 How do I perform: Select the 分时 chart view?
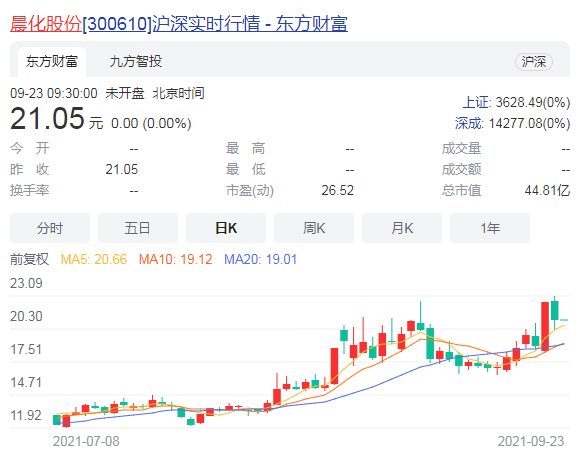(x=50, y=228)
